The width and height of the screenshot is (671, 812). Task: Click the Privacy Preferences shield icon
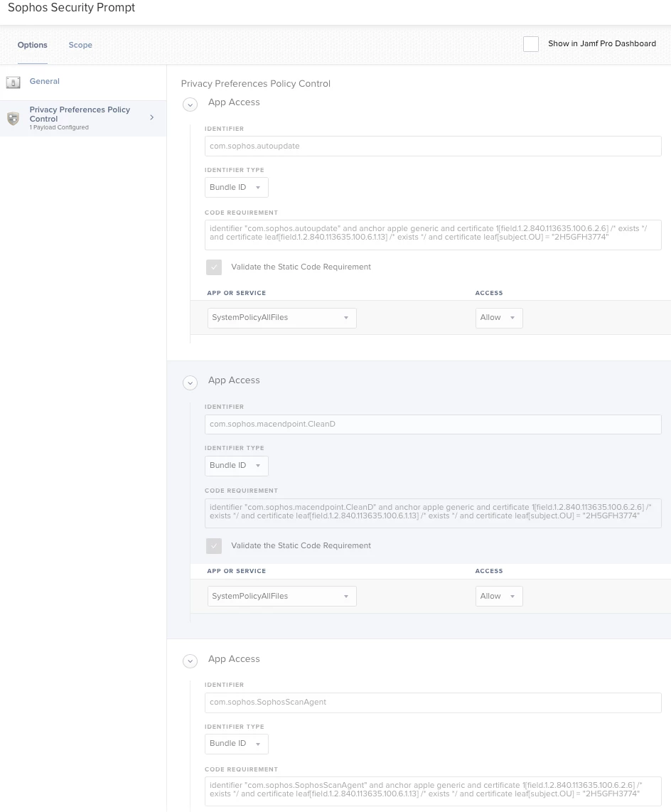tap(13, 118)
